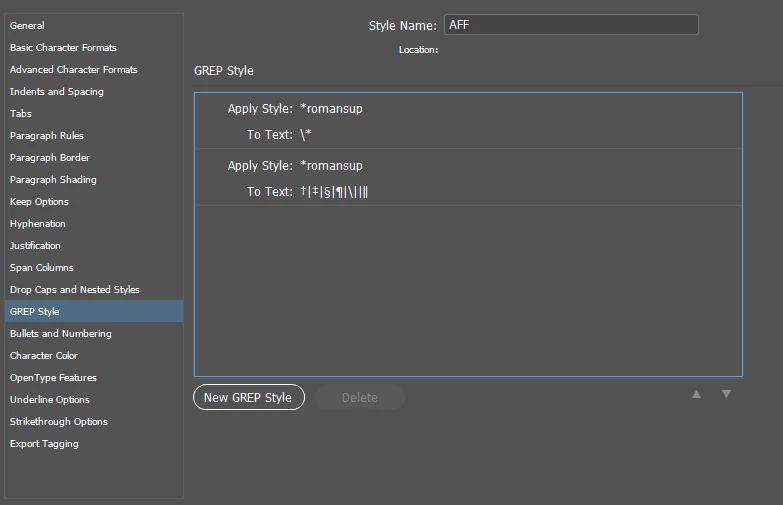Open Basic Character Formats section
783x505 pixels.
[94, 47]
